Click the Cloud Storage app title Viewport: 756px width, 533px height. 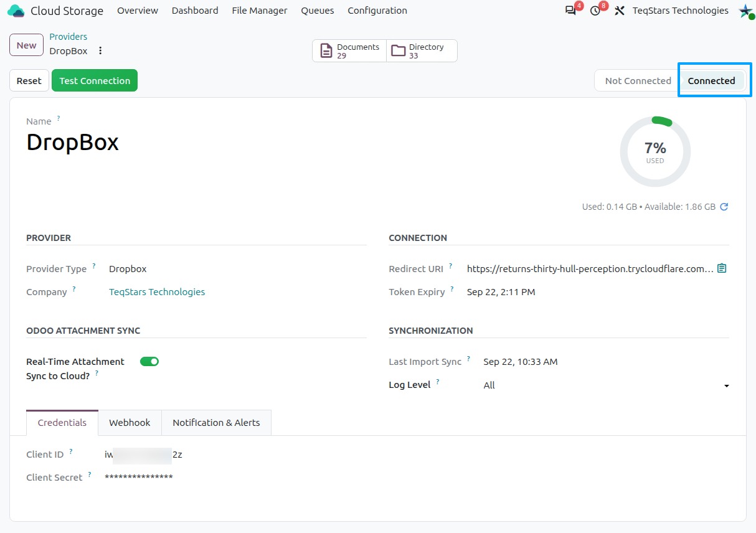click(67, 11)
